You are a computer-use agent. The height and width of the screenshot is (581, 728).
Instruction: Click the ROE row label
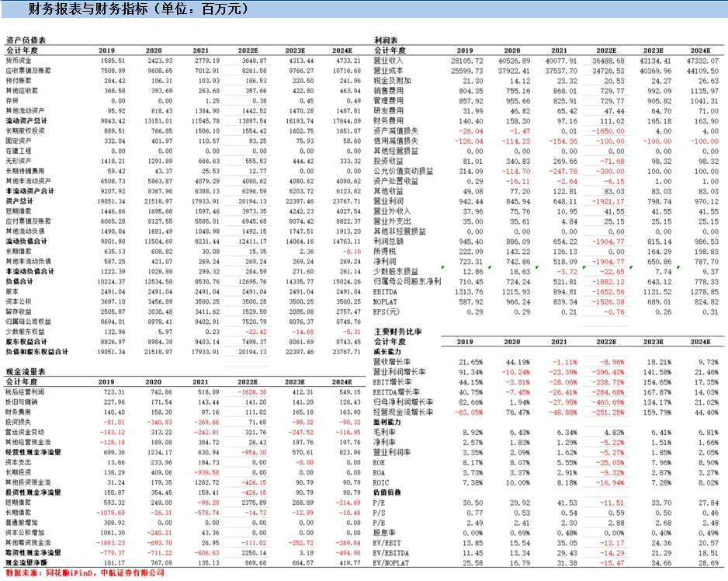pos(379,462)
